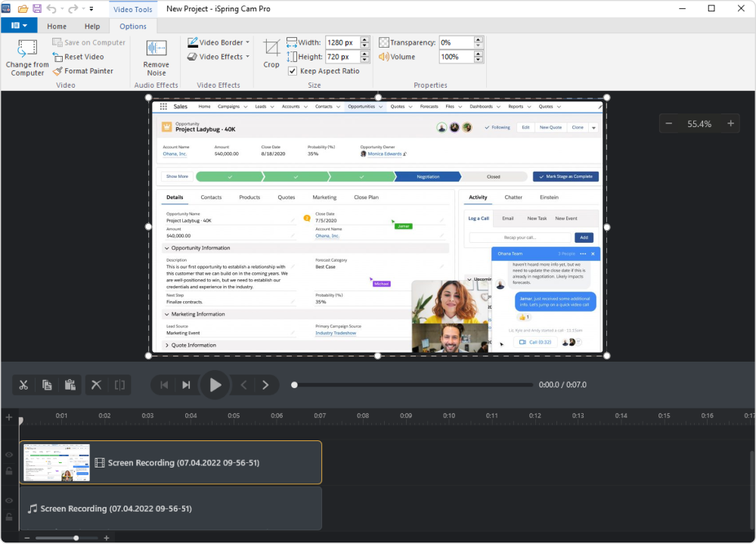Click the Undo arrow

coord(51,8)
